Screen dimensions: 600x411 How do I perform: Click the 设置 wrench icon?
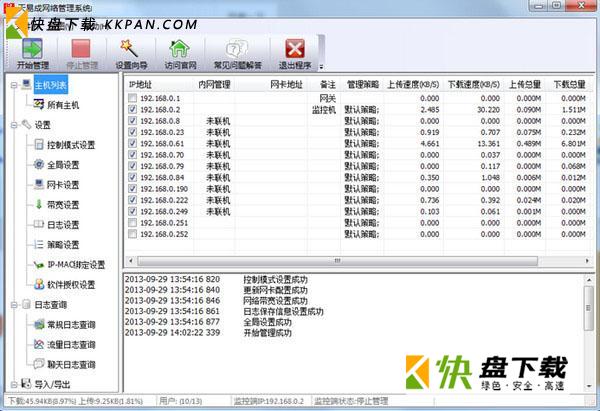click(26, 124)
